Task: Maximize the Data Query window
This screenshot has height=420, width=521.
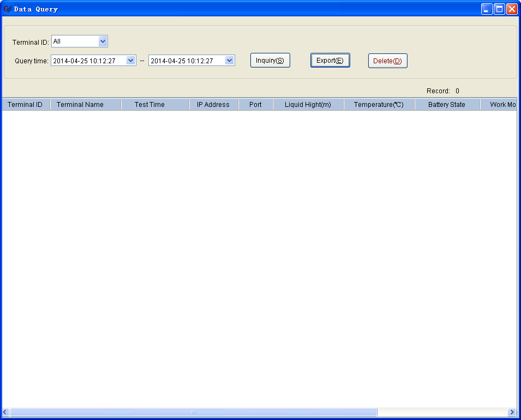Action: point(499,9)
